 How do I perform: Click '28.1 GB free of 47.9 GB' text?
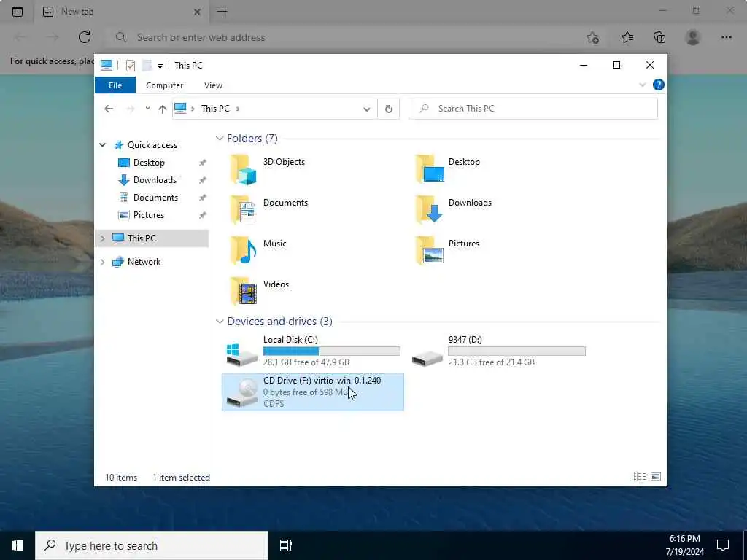[306, 362]
